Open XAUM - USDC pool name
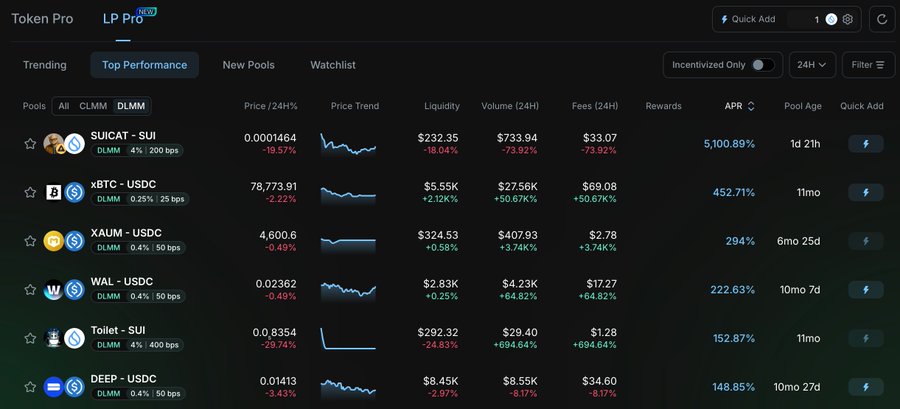This screenshot has height=409, width=900. point(126,233)
